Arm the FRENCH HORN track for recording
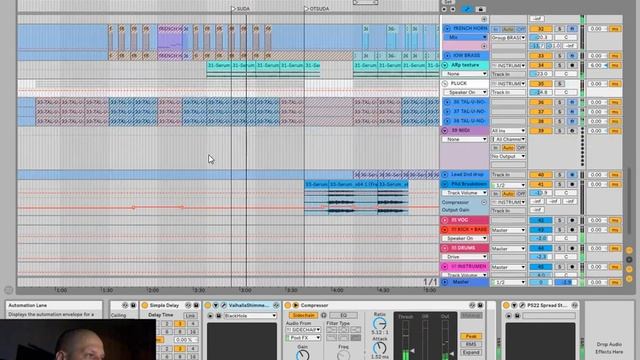 point(572,29)
